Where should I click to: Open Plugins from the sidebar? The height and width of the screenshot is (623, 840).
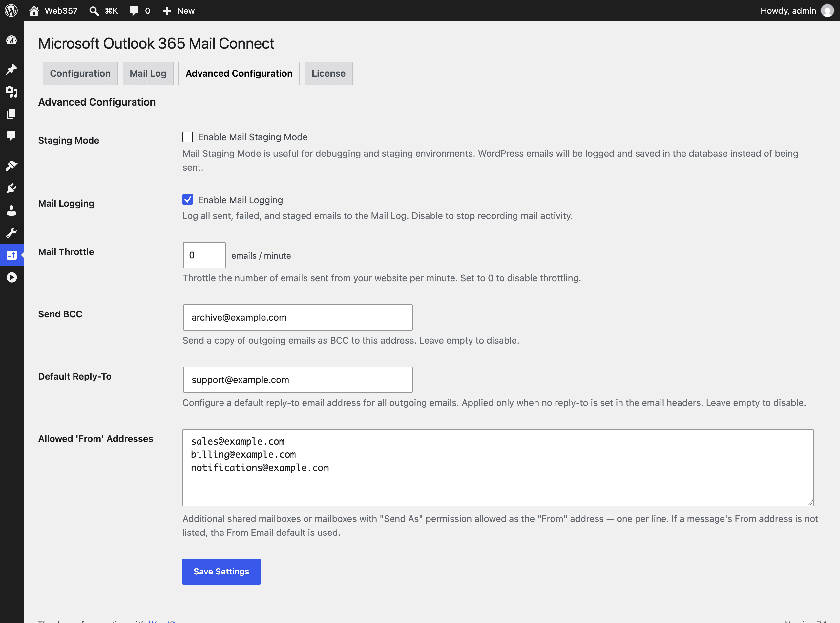tap(11, 188)
